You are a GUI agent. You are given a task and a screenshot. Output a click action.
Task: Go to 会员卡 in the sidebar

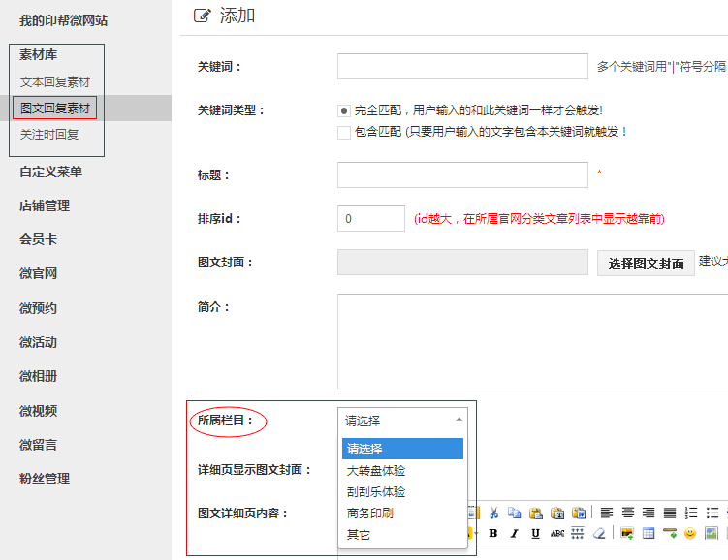[x=39, y=239]
